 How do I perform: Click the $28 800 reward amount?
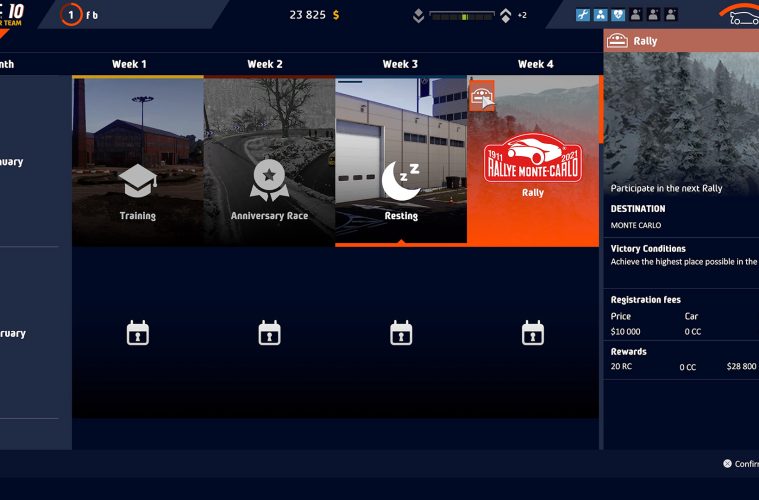click(741, 366)
